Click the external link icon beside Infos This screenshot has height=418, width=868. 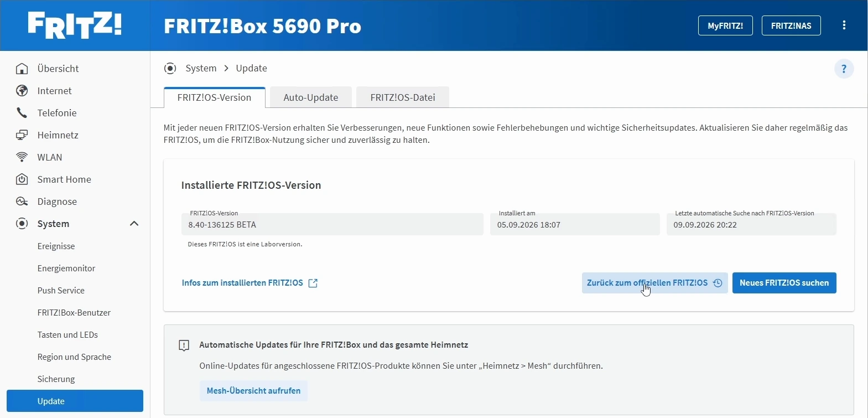(313, 283)
